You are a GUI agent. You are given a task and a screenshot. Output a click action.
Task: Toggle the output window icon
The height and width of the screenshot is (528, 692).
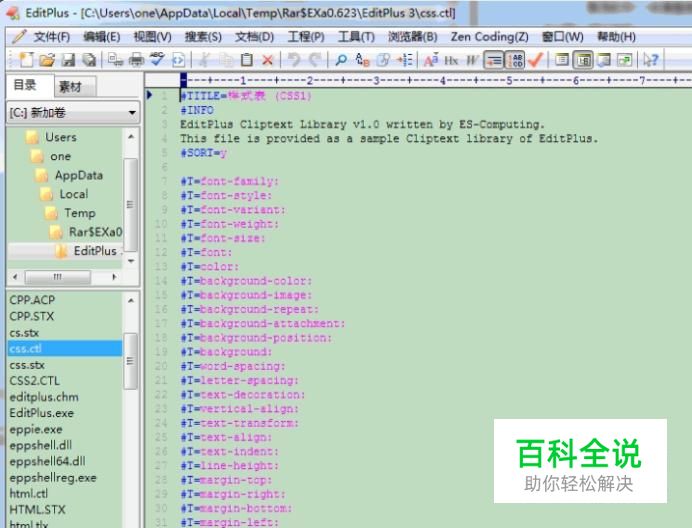pyautogui.click(x=603, y=60)
